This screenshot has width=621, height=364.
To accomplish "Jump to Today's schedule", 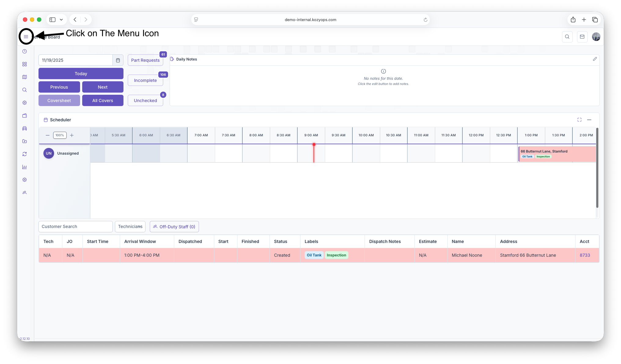I will (x=81, y=74).
